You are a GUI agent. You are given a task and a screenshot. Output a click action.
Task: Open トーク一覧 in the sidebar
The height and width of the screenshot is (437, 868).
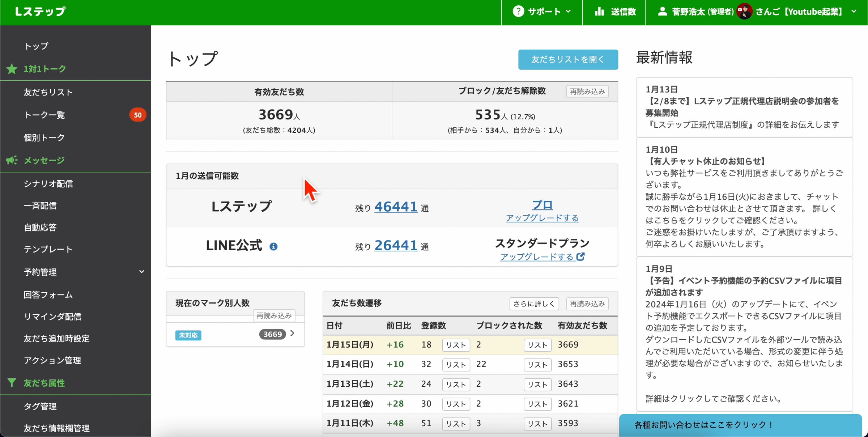44,115
